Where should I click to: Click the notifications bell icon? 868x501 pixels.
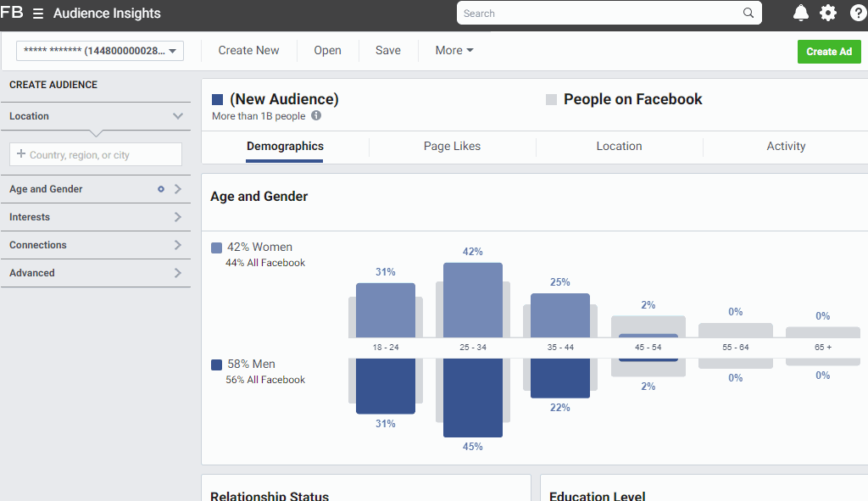pos(800,13)
